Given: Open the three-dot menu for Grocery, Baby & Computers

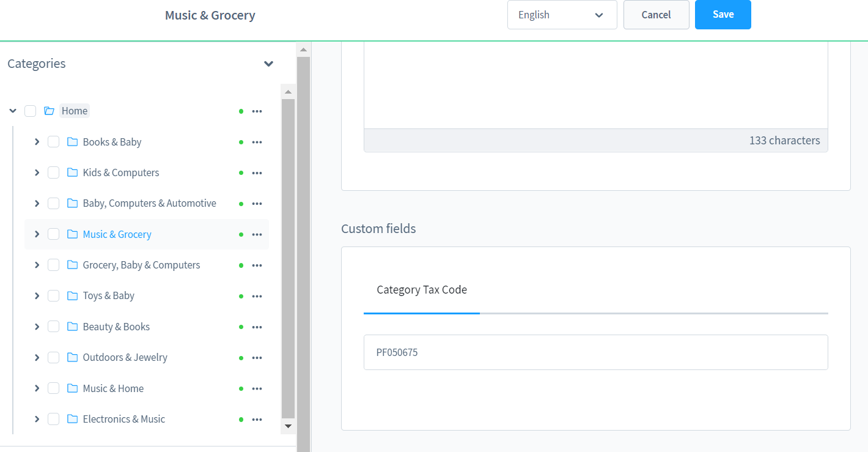Looking at the screenshot, I should tap(257, 265).
